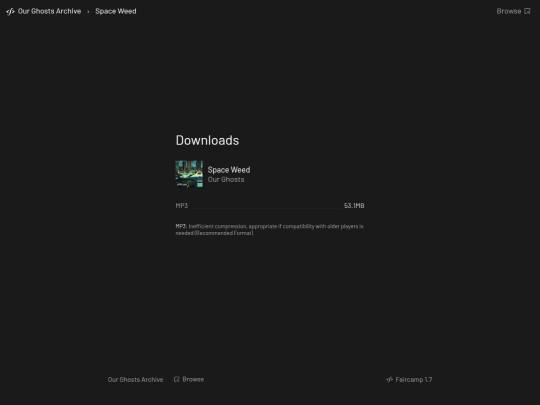540x405 pixels.
Task: Click the Downloads heading
Action: [x=207, y=140]
